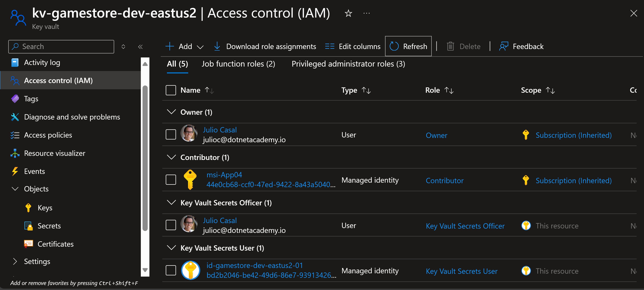644x290 pixels.
Task: Click Julio Casal avatar in Owner row
Action: [189, 133]
